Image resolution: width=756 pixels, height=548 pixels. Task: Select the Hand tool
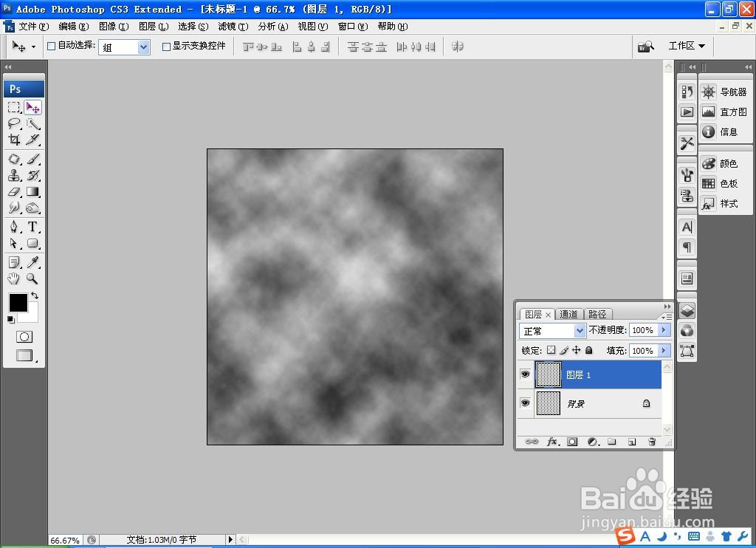pos(14,278)
